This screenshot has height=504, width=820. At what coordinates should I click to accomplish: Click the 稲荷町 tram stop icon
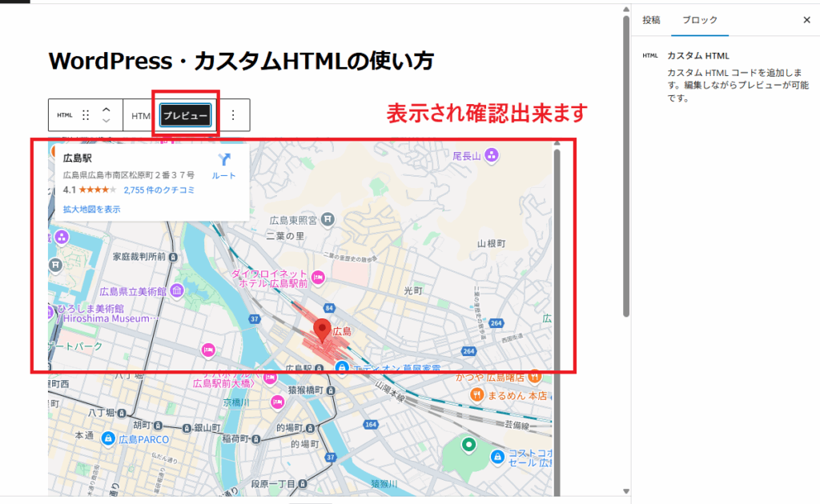pyautogui.click(x=255, y=438)
